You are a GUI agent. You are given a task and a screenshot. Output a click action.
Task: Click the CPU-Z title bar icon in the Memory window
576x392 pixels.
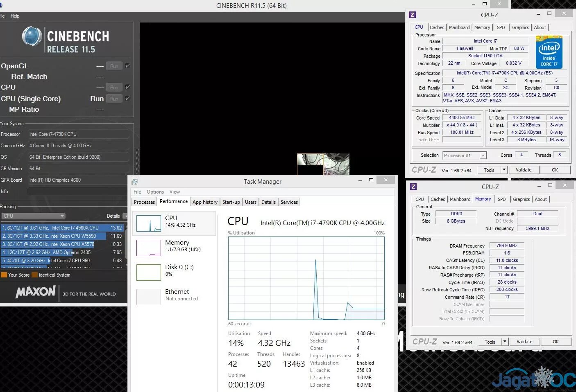pos(413,187)
